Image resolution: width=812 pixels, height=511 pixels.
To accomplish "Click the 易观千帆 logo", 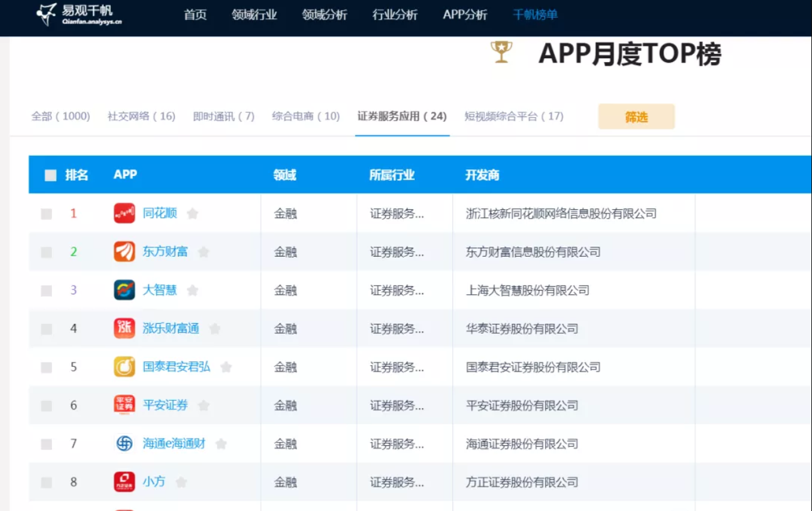I will pyautogui.click(x=79, y=14).
